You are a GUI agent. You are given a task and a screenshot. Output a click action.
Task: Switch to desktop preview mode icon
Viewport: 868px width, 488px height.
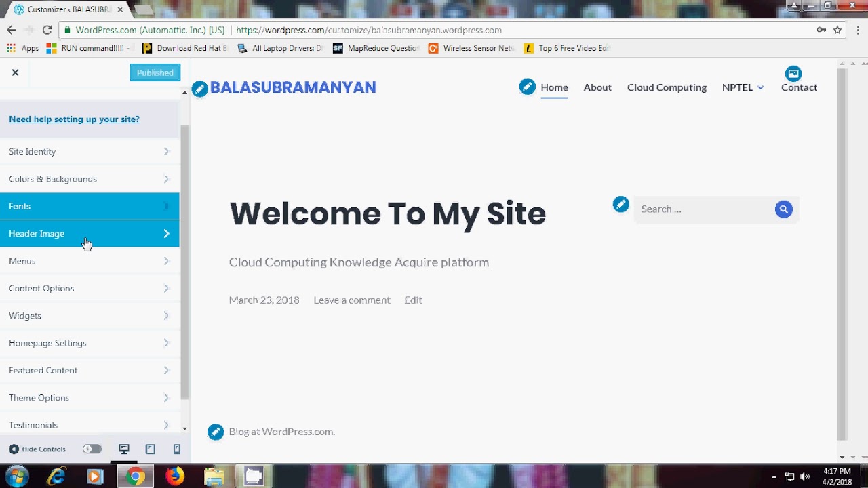click(124, 449)
